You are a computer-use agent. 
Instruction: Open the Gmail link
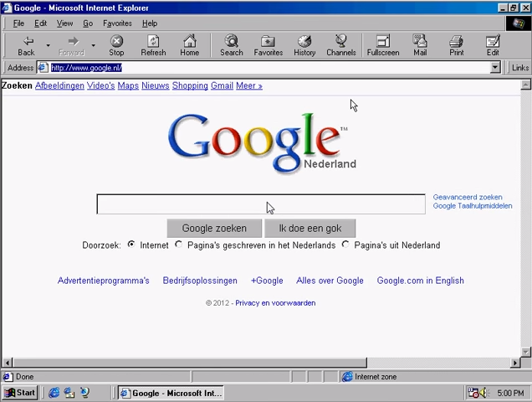pyautogui.click(x=222, y=85)
